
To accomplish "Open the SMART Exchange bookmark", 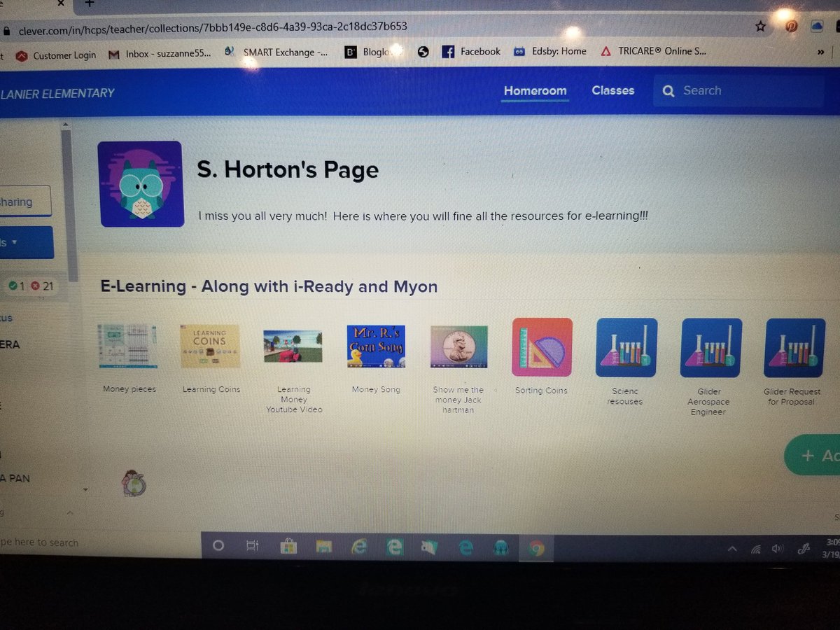I will coord(276,52).
